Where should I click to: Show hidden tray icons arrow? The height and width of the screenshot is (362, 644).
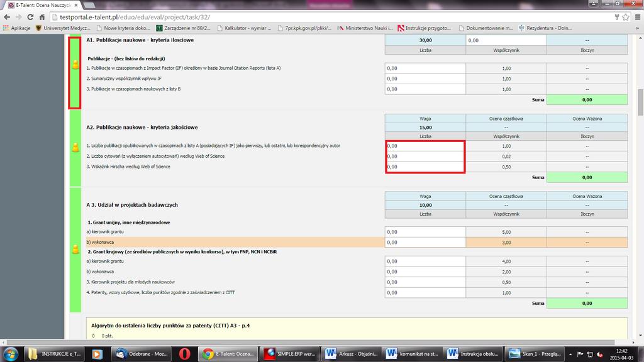pos(570,354)
